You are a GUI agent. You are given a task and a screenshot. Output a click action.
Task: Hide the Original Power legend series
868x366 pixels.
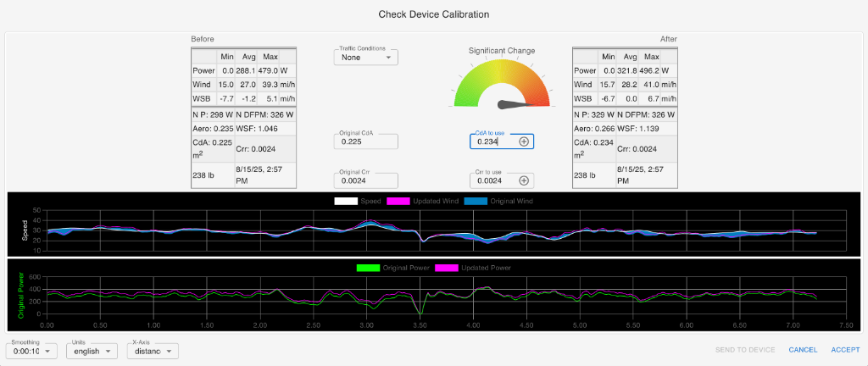[369, 268]
